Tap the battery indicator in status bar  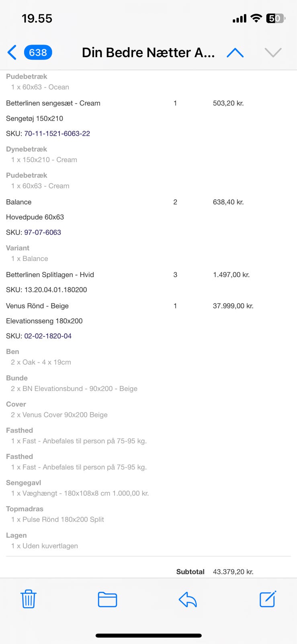tap(275, 19)
